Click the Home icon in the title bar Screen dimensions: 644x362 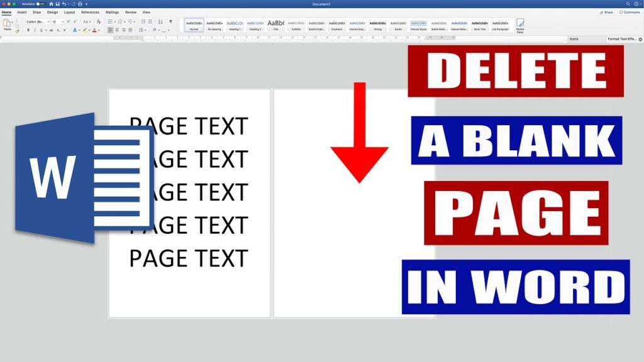[52, 4]
